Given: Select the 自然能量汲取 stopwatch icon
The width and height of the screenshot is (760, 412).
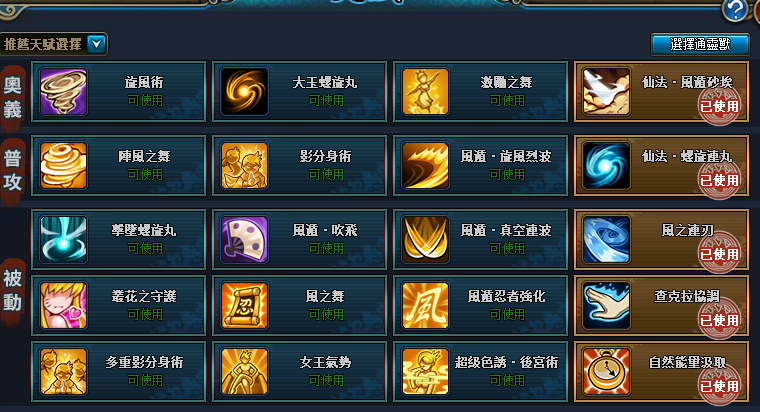Looking at the screenshot, I should (606, 371).
